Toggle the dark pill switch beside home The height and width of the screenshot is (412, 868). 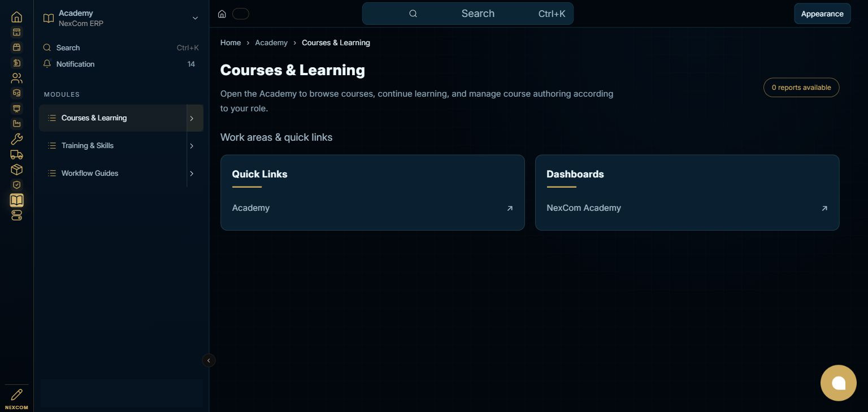241,14
